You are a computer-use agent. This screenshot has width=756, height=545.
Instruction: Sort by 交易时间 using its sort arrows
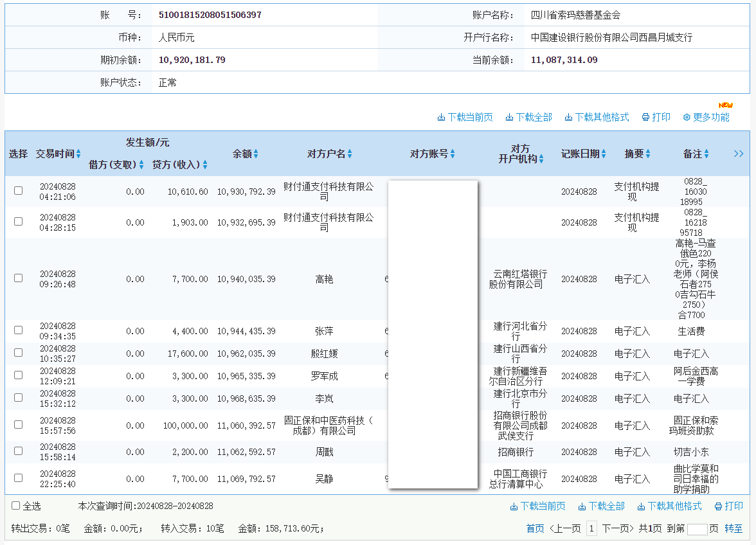(78, 154)
